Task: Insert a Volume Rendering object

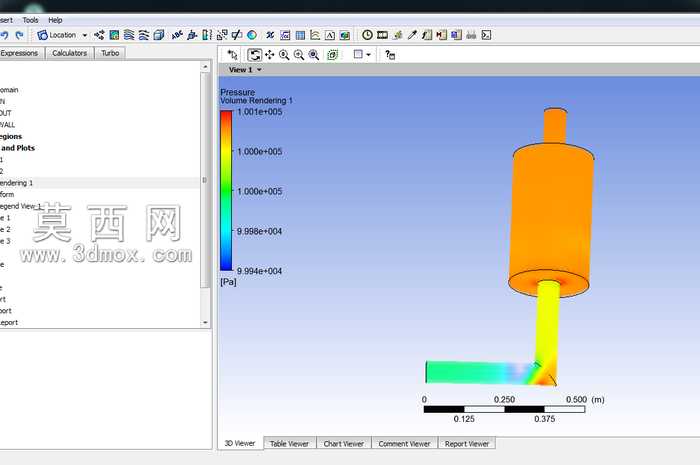Action: point(158,35)
